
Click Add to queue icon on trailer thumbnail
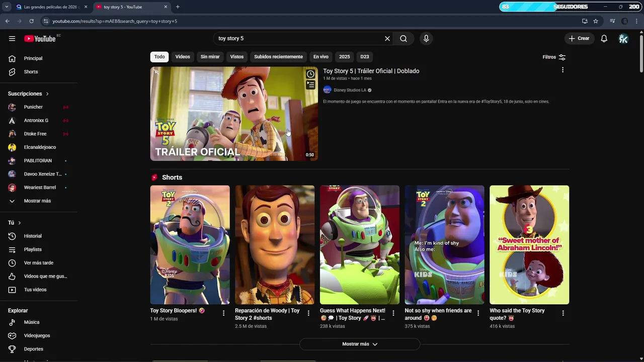point(310,85)
